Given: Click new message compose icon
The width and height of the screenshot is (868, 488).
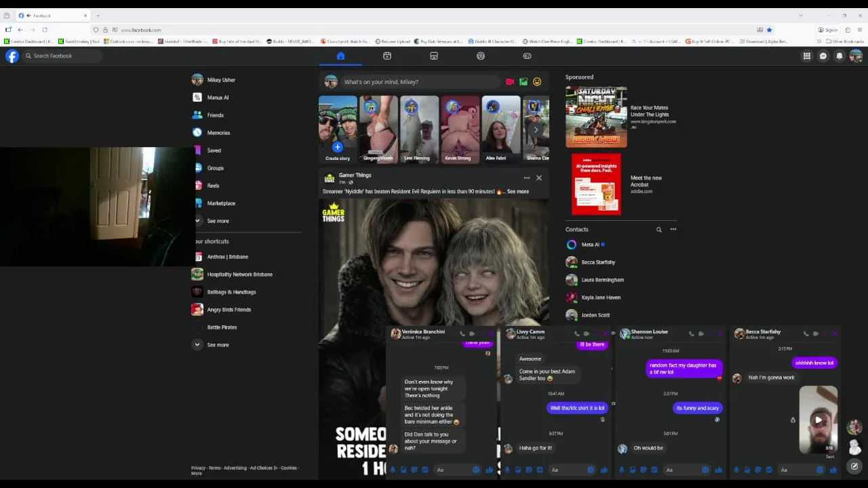Looking at the screenshot, I should (854, 466).
